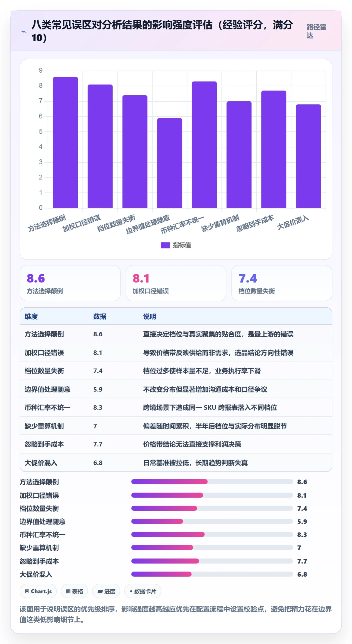Open the 8.6 方法选择颠倒 data card
The image size is (352, 644).
70,283
